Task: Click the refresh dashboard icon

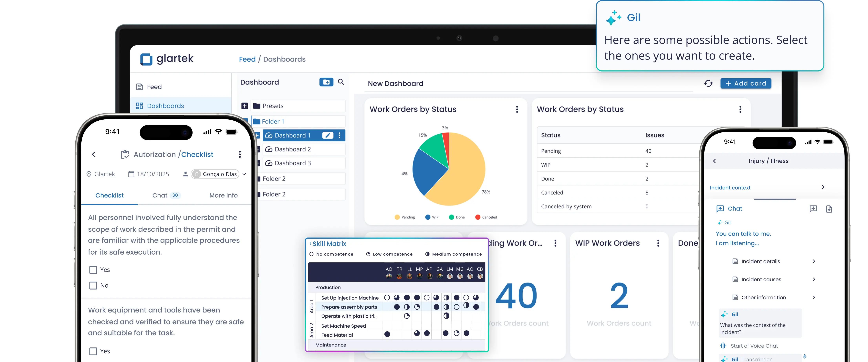Action: [x=708, y=83]
